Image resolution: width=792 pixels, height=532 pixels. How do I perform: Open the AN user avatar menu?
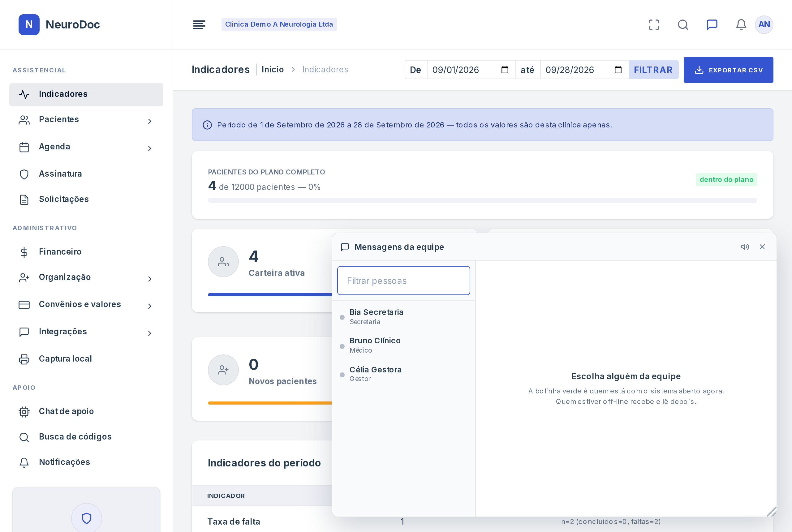764,24
